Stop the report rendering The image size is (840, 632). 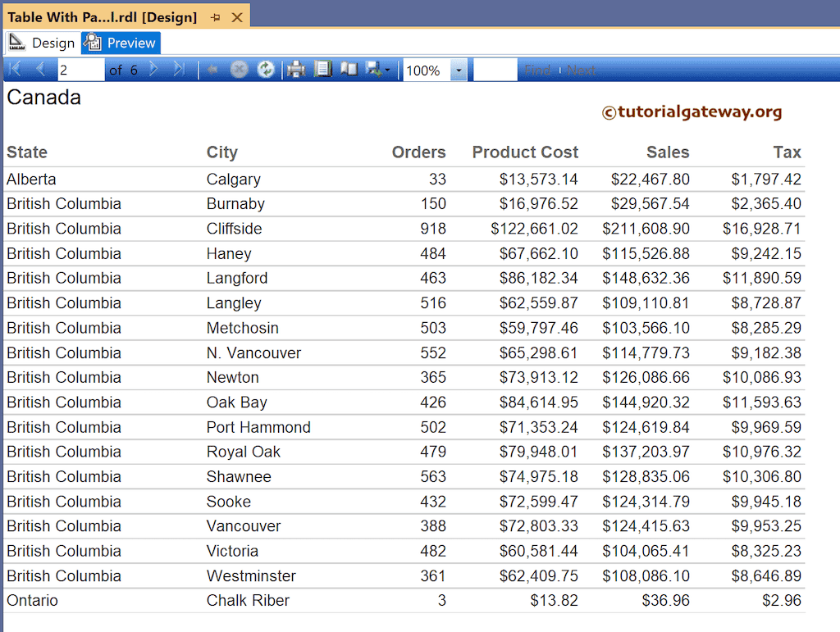240,69
